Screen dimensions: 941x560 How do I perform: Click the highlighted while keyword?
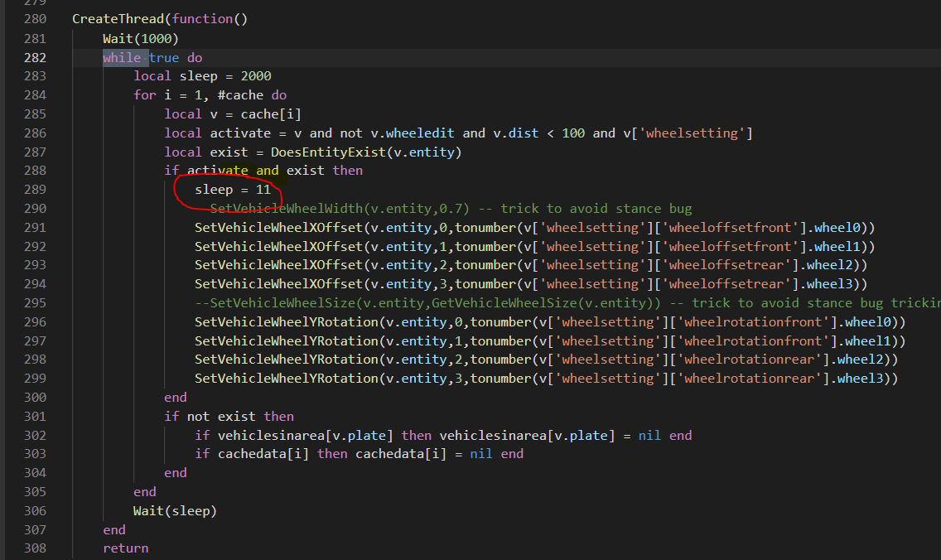pyautogui.click(x=122, y=58)
